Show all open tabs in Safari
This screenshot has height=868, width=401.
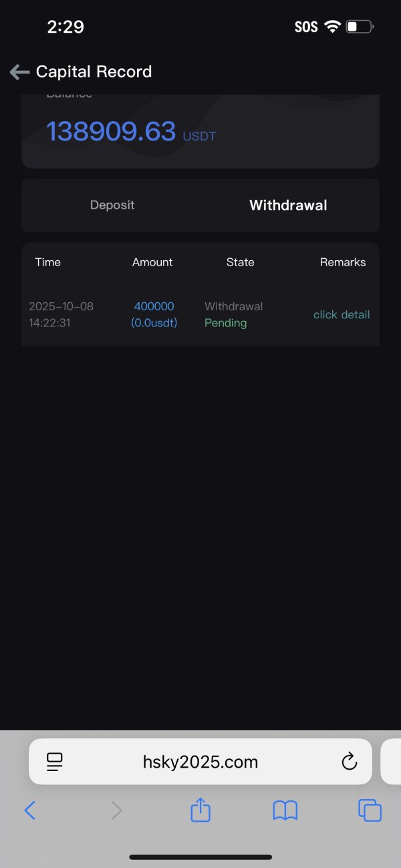point(370,810)
